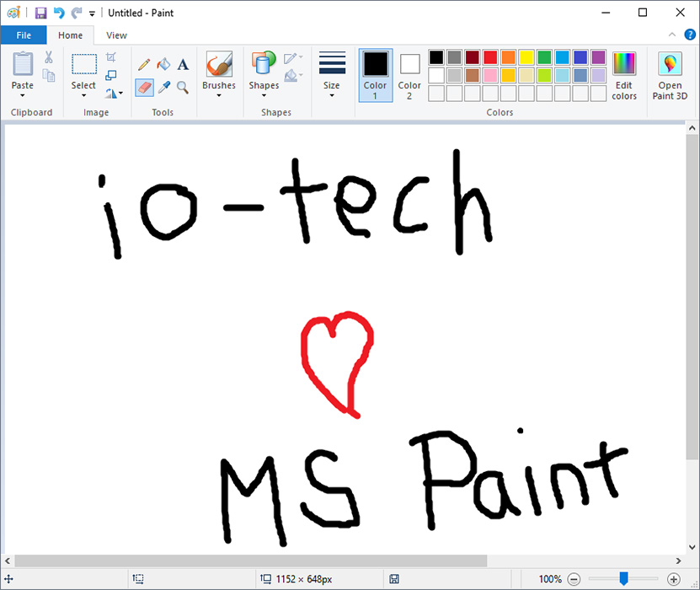
Task: Click the Shapes gallery icon
Action: click(x=264, y=63)
